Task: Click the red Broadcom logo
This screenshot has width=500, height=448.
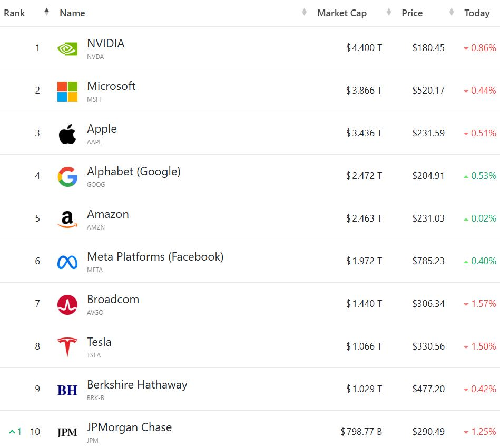Action: [x=67, y=305]
